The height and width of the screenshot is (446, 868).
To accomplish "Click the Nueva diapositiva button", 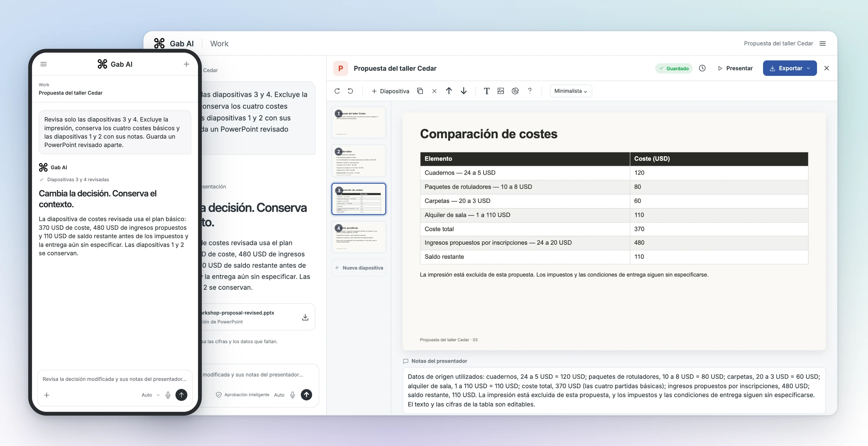I will (x=359, y=268).
